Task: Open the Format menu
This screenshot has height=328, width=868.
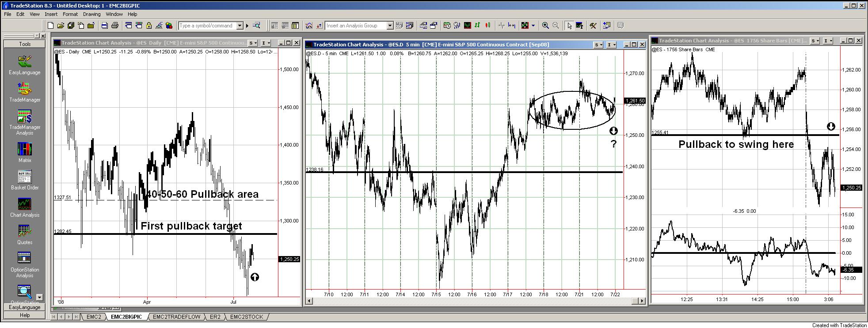Action: click(70, 14)
